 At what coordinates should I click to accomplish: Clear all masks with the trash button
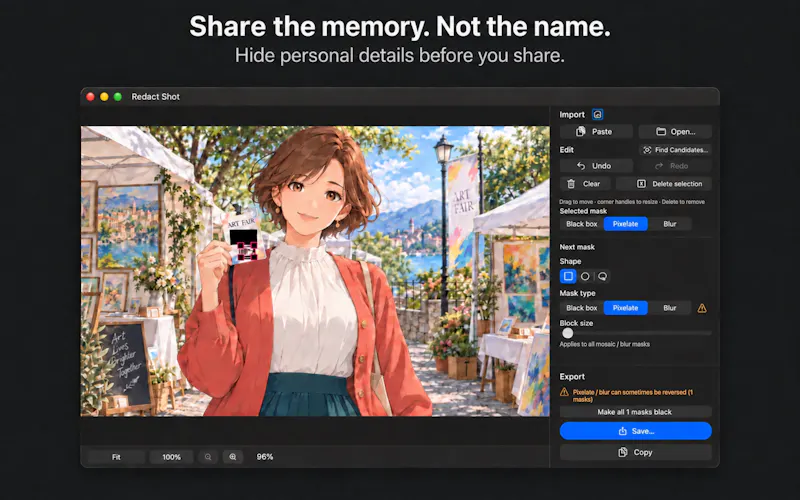(x=585, y=184)
